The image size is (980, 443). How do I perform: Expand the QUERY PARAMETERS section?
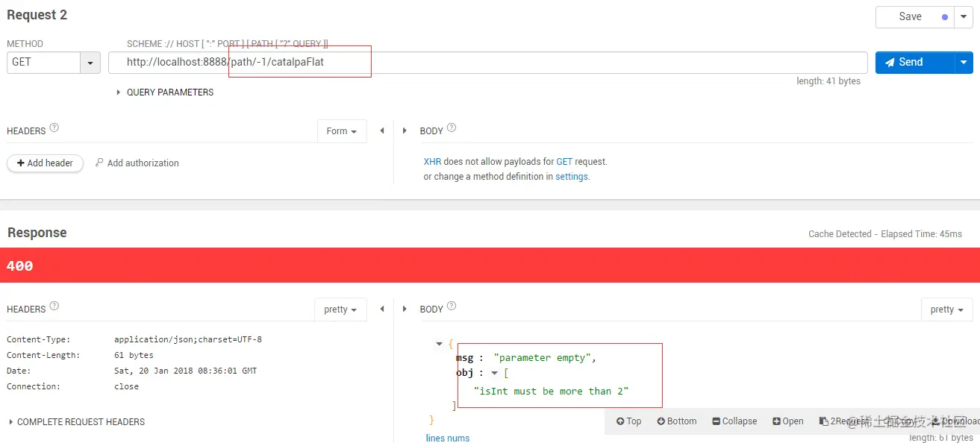tap(165, 92)
